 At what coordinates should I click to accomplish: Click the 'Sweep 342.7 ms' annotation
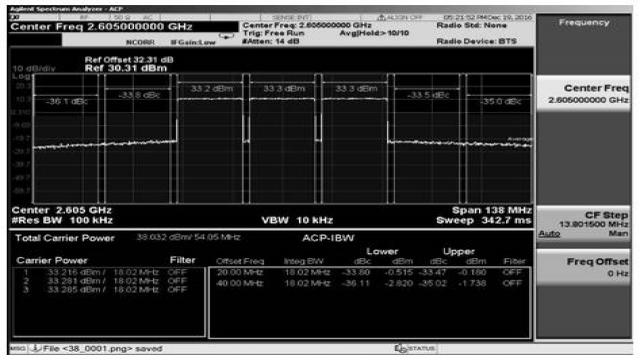click(x=484, y=220)
